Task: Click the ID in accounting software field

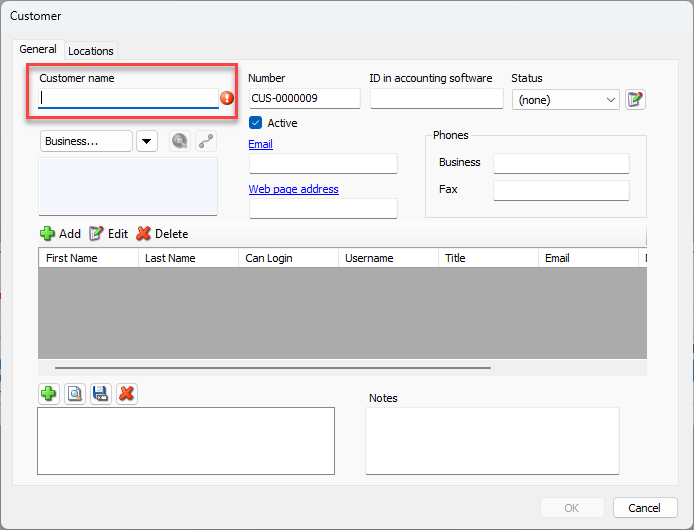Action: click(437, 98)
